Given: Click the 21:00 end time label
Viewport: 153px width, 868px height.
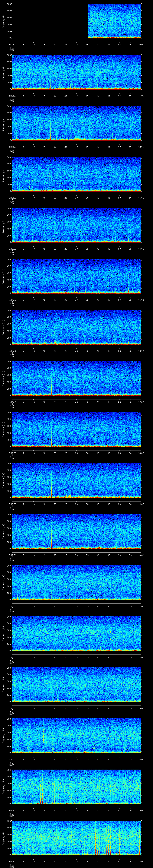Looking at the screenshot, I should [141, 606].
